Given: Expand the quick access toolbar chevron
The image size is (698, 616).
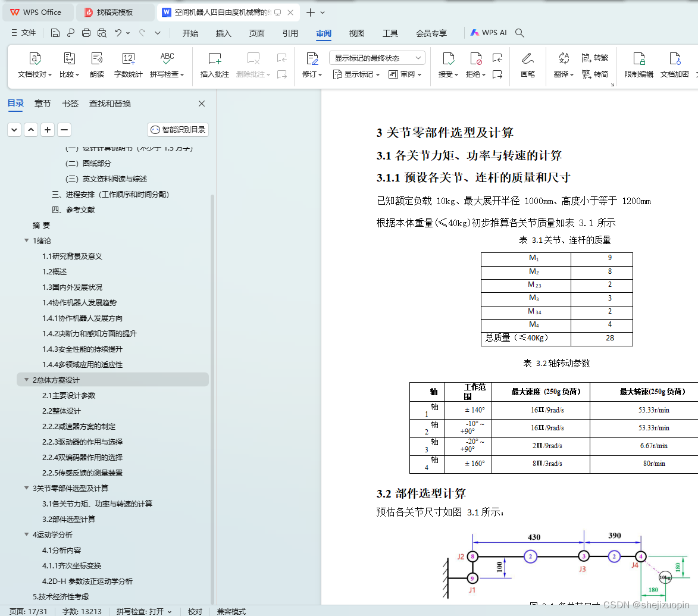Looking at the screenshot, I should (158, 33).
